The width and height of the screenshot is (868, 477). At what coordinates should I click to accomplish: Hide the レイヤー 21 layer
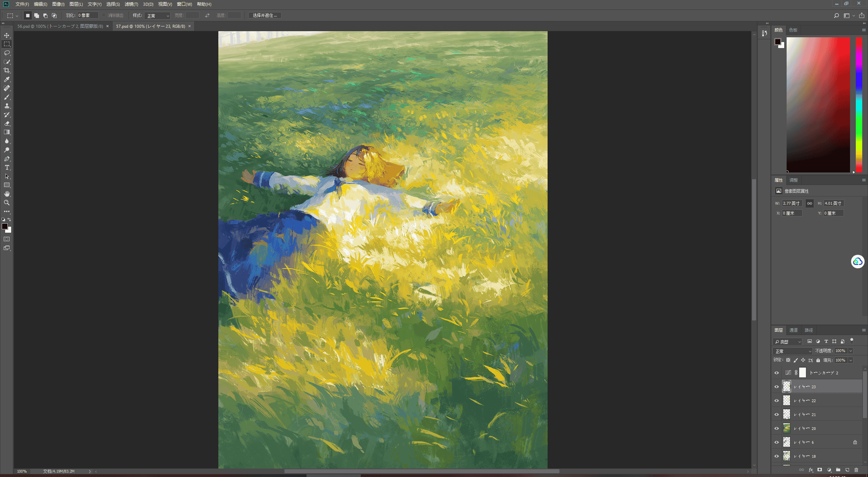[x=776, y=414]
